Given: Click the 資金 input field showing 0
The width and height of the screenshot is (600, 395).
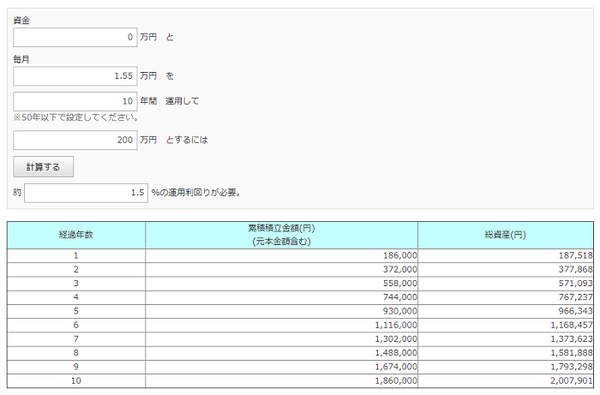Looking at the screenshot, I should [x=75, y=37].
